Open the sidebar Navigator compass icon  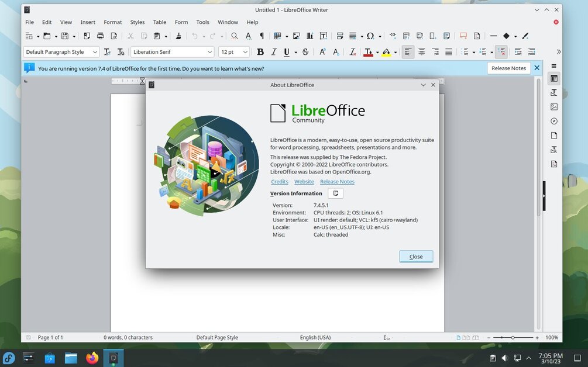tap(554, 121)
